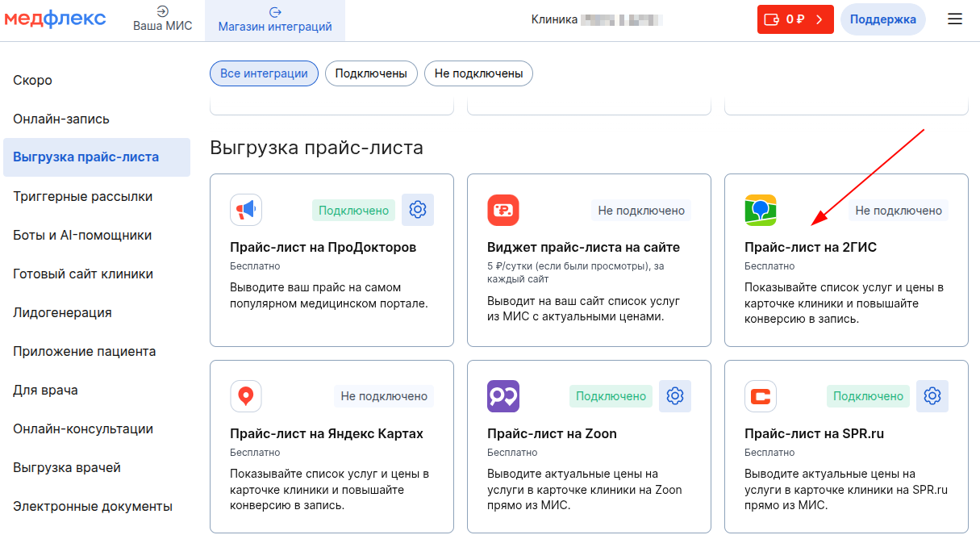Screen dimensions: 980x535
Task: Filter by Все интеграции
Action: point(264,73)
